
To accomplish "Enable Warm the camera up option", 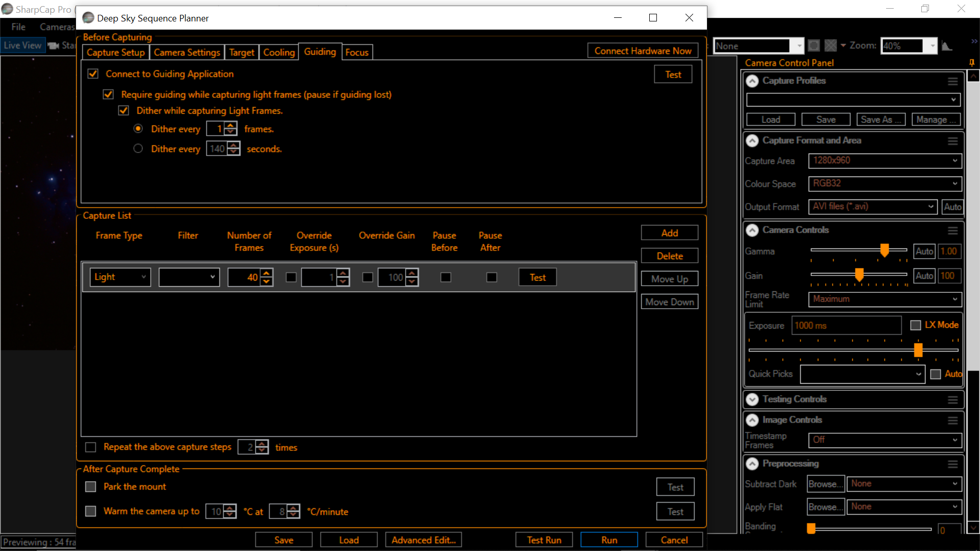I will [90, 511].
